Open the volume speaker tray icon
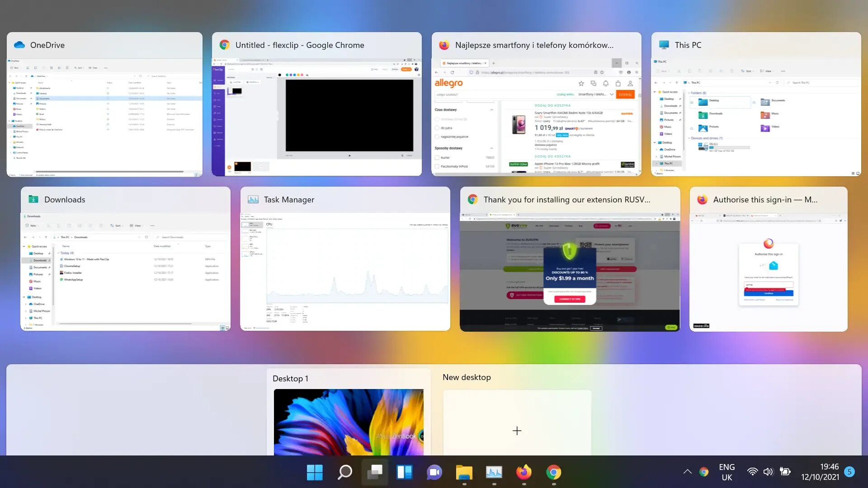The width and height of the screenshot is (868, 488). tap(768, 472)
